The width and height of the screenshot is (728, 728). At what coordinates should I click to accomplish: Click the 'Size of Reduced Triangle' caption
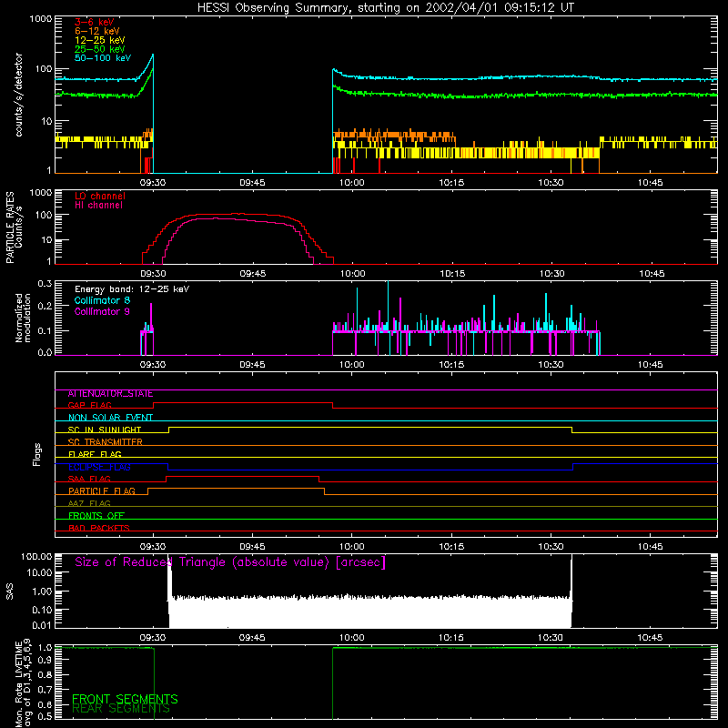click(x=230, y=562)
